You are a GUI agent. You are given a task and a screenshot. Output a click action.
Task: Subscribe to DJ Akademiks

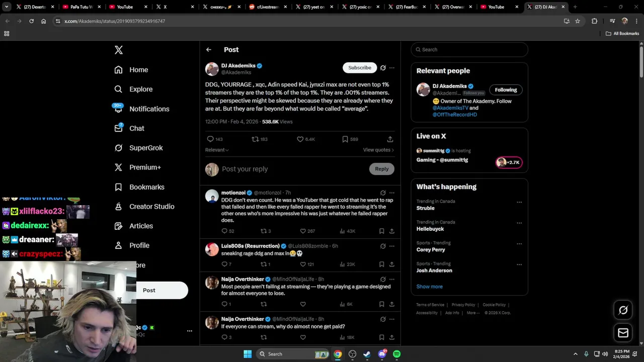tap(360, 68)
